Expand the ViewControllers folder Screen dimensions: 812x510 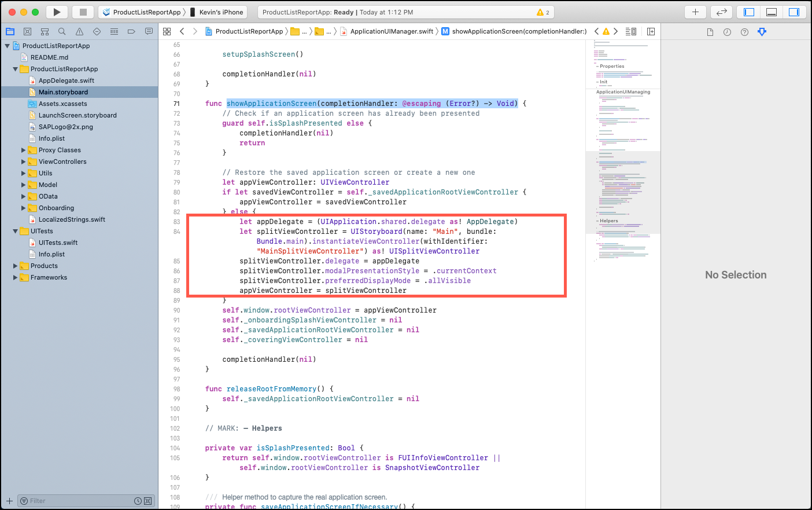pos(23,162)
